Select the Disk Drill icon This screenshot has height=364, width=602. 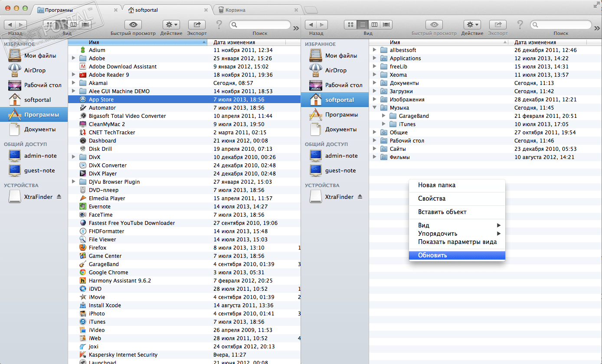click(x=83, y=149)
